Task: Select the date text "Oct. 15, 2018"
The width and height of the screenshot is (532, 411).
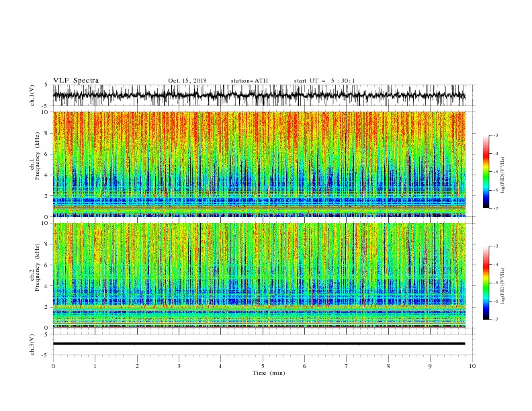Action: point(187,81)
